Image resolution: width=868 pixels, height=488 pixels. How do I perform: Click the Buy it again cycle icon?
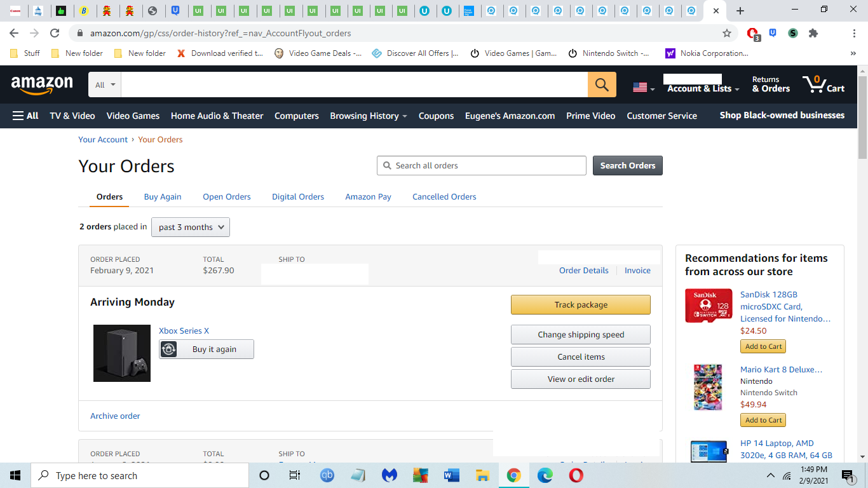click(x=168, y=349)
